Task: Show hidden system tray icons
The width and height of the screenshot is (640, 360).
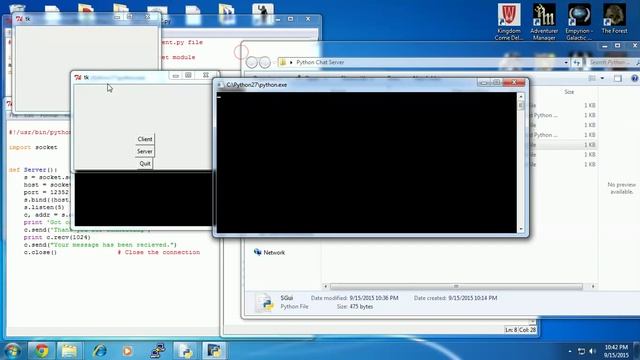Action: [x=570, y=351]
